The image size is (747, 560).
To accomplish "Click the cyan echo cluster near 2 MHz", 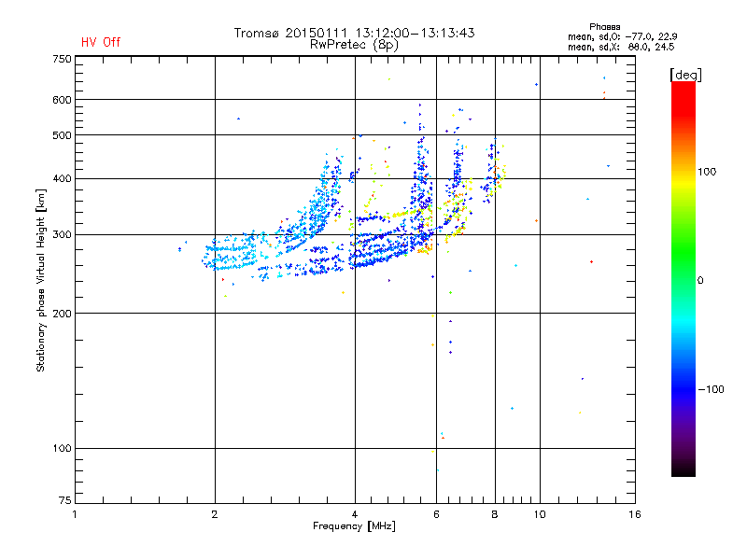I will tap(231, 252).
